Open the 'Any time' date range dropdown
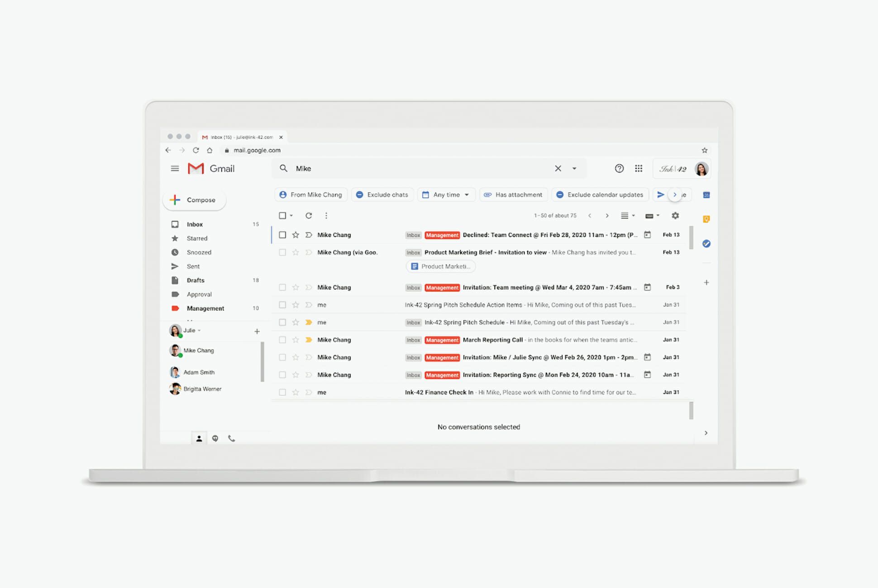878x588 pixels. (x=446, y=194)
